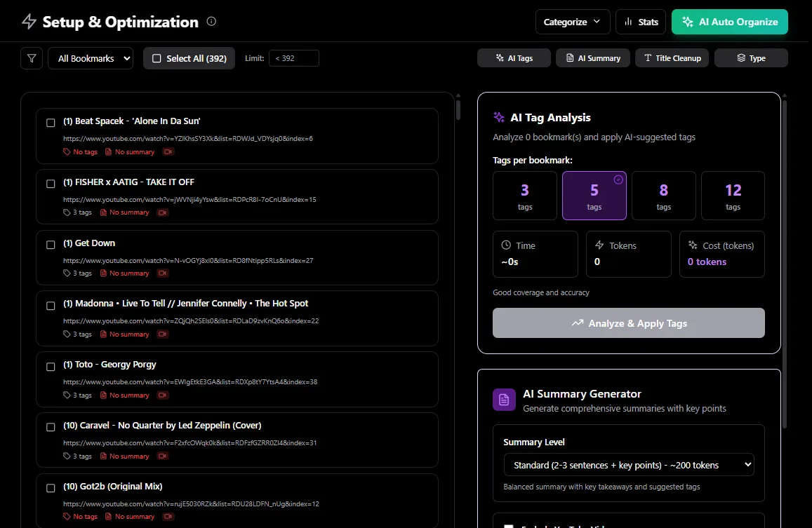Click video camera icon on Beat Spacek bookmark

click(168, 151)
